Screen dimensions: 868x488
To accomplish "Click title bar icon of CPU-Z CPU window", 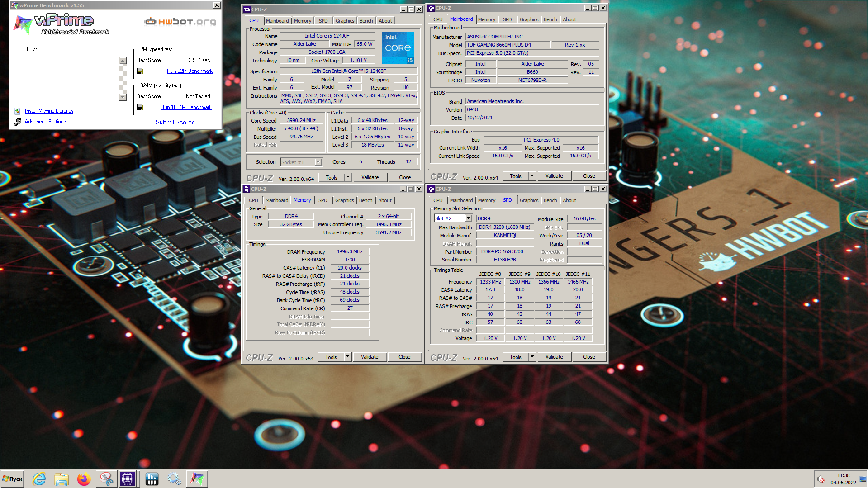I will pyautogui.click(x=247, y=9).
